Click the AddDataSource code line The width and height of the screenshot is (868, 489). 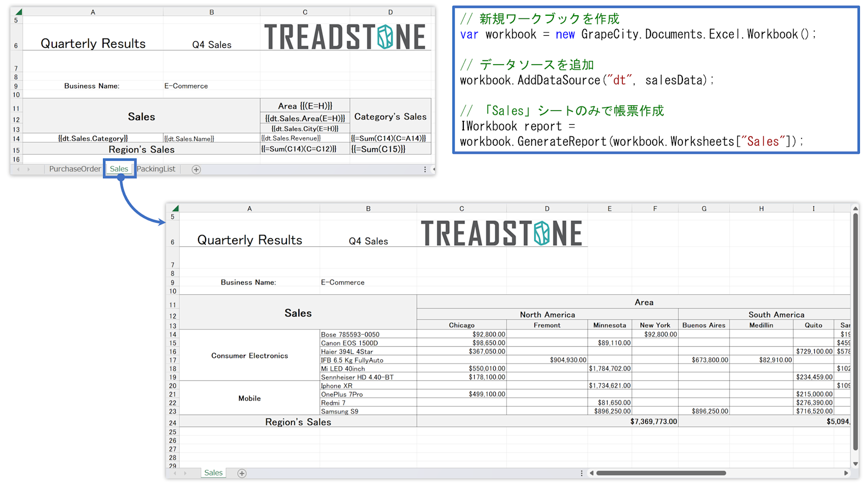(x=587, y=80)
